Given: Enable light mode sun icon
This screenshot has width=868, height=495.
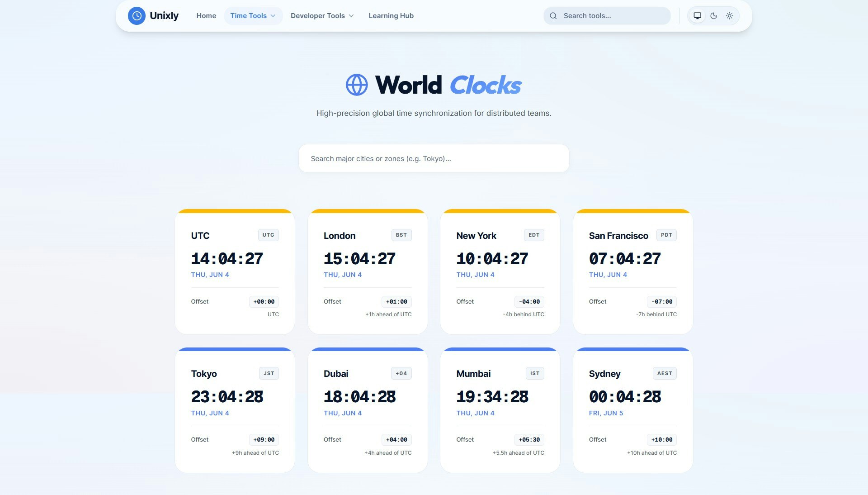Looking at the screenshot, I should [730, 16].
